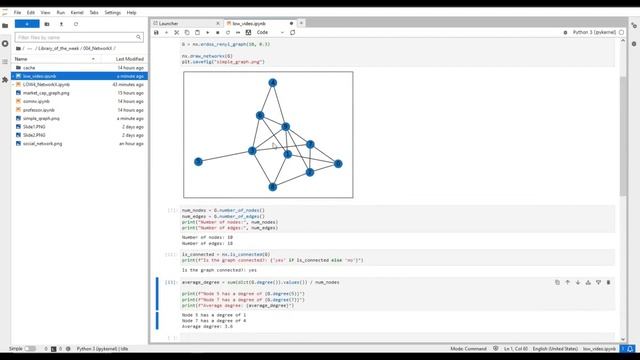
Task: Click the root folder icon in breadcrumb
Action: tap(18, 49)
